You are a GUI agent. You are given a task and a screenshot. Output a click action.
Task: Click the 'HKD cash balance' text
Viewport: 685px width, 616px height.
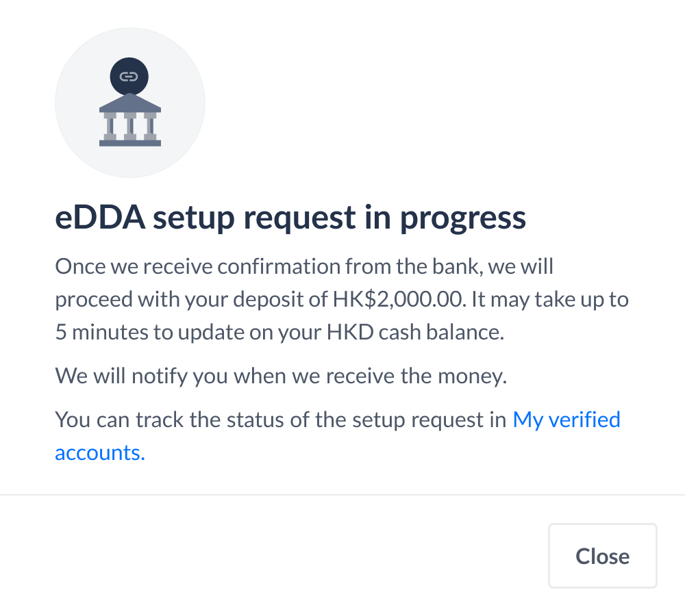click(x=415, y=332)
